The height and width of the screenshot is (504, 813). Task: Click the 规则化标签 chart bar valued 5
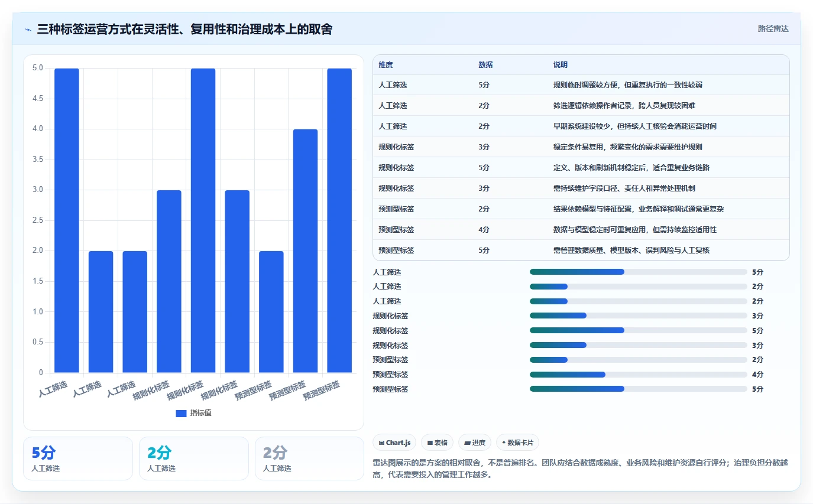pos(203,220)
